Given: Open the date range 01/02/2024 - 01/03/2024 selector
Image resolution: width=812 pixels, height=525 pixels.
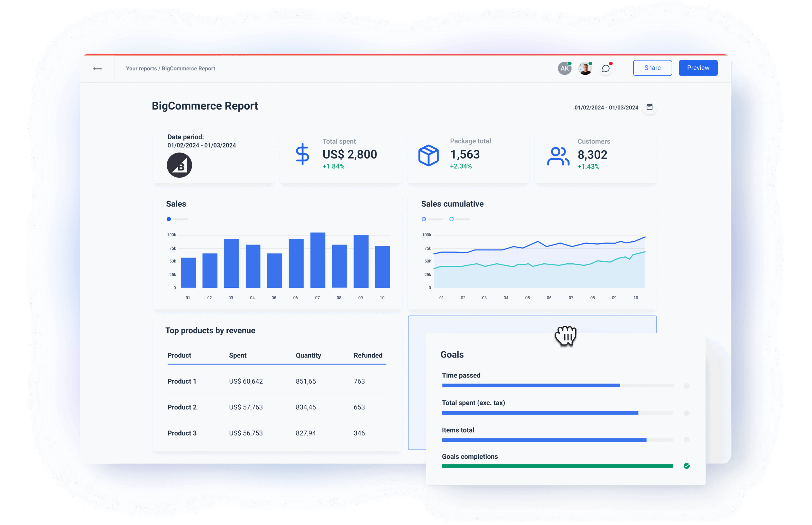Looking at the screenshot, I should point(607,107).
